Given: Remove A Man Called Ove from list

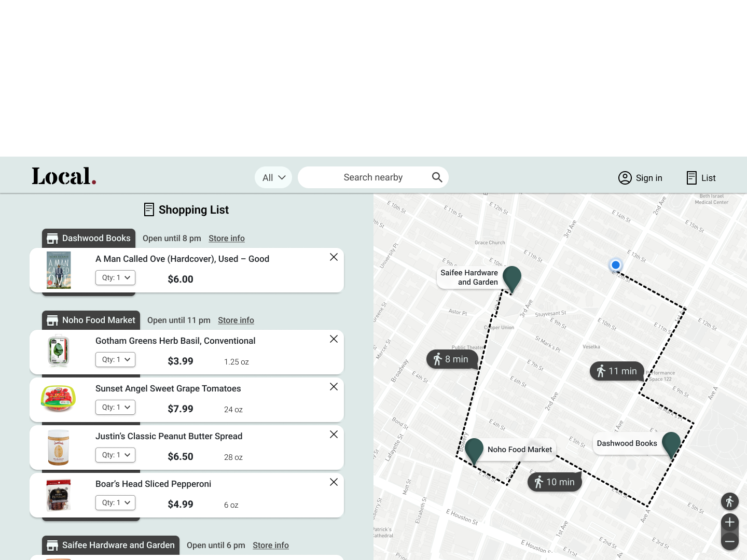Looking at the screenshot, I should coord(334,257).
